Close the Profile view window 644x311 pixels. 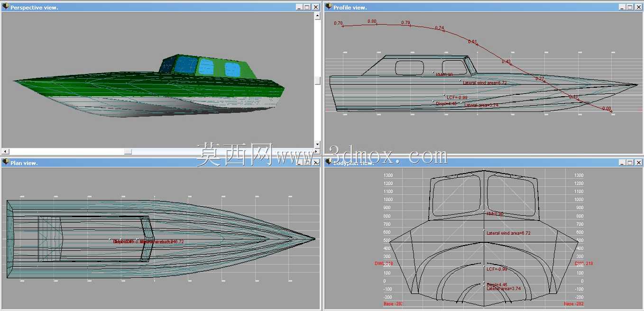(x=638, y=7)
